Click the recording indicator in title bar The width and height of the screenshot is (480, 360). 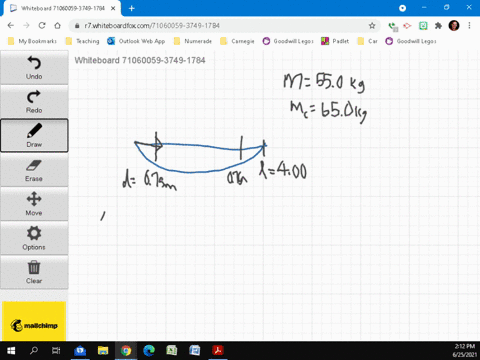click(403, 8)
